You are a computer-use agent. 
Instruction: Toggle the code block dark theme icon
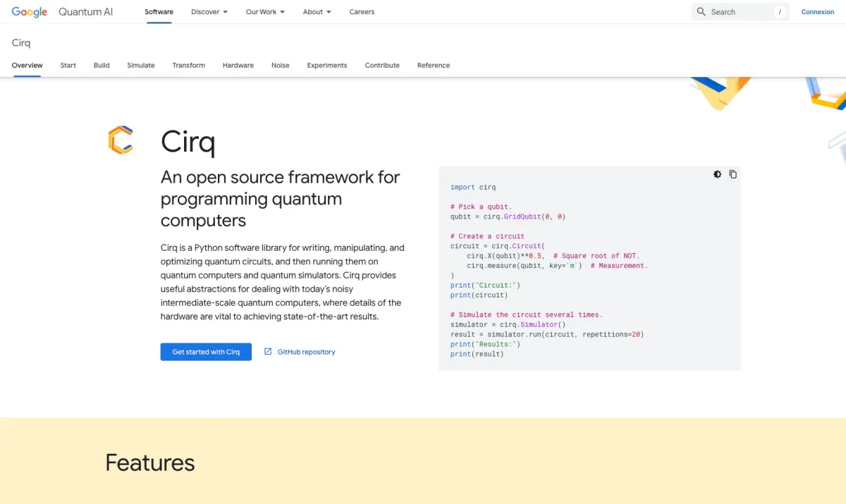pyautogui.click(x=717, y=174)
